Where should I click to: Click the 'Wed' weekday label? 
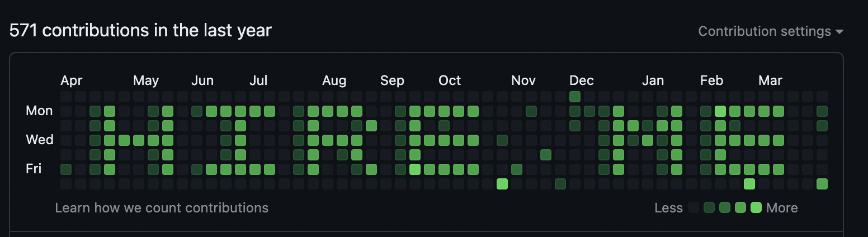pyautogui.click(x=39, y=139)
